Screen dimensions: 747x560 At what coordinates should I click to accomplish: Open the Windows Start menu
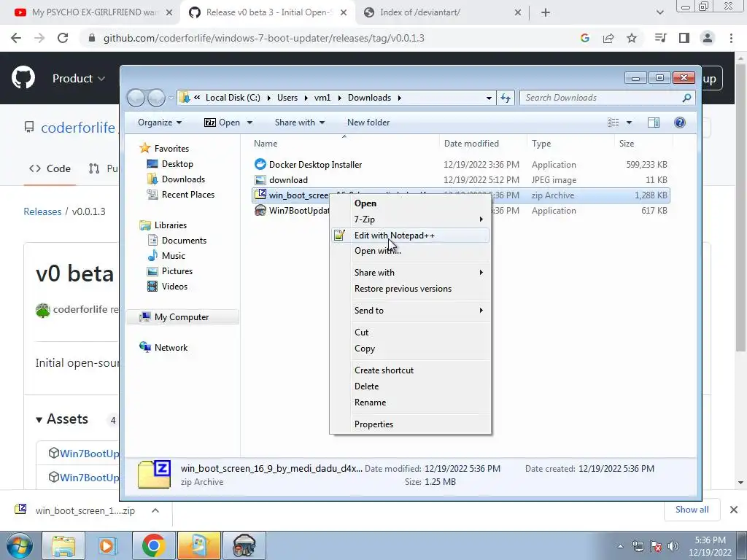pyautogui.click(x=19, y=545)
